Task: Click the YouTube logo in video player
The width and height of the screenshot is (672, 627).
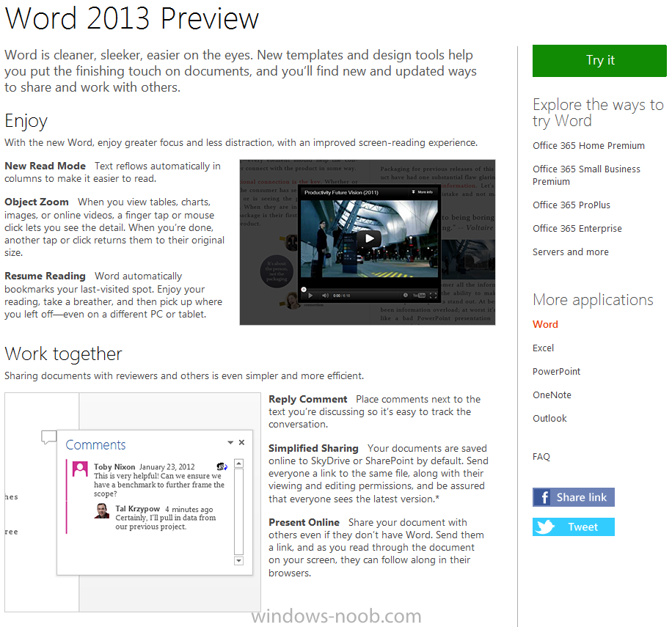Action: [x=419, y=295]
